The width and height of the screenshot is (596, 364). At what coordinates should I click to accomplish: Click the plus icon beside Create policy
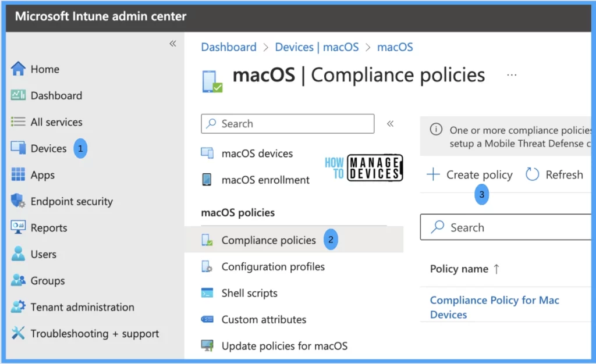click(433, 174)
